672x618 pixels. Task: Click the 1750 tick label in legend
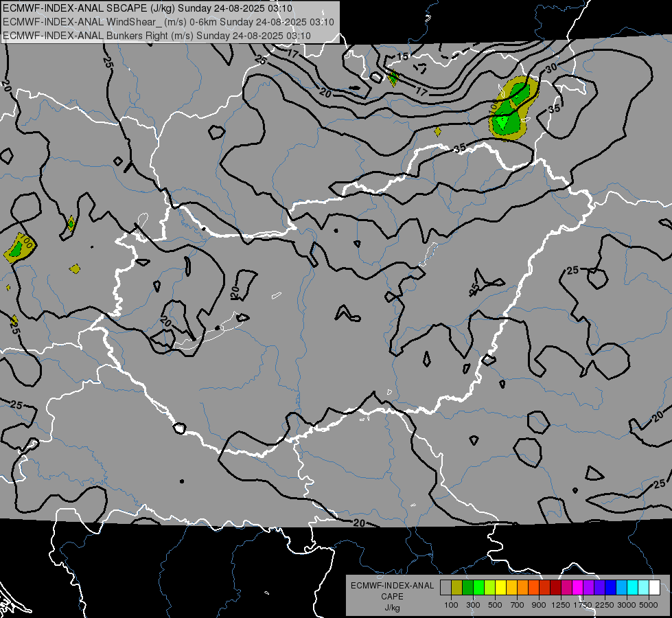click(x=583, y=605)
